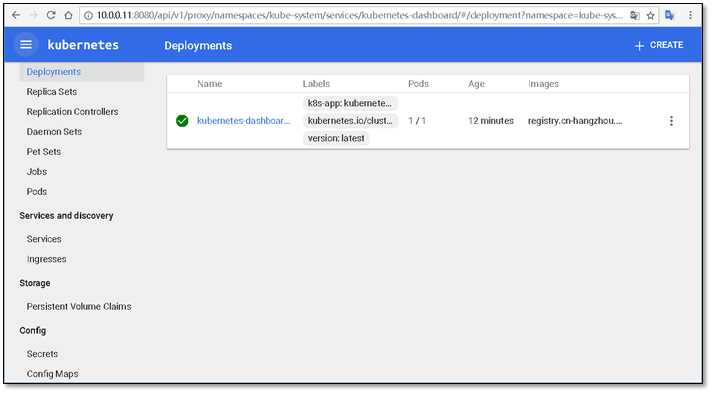712x393 pixels.
Task: Click the Storage section heading
Action: [x=35, y=283]
